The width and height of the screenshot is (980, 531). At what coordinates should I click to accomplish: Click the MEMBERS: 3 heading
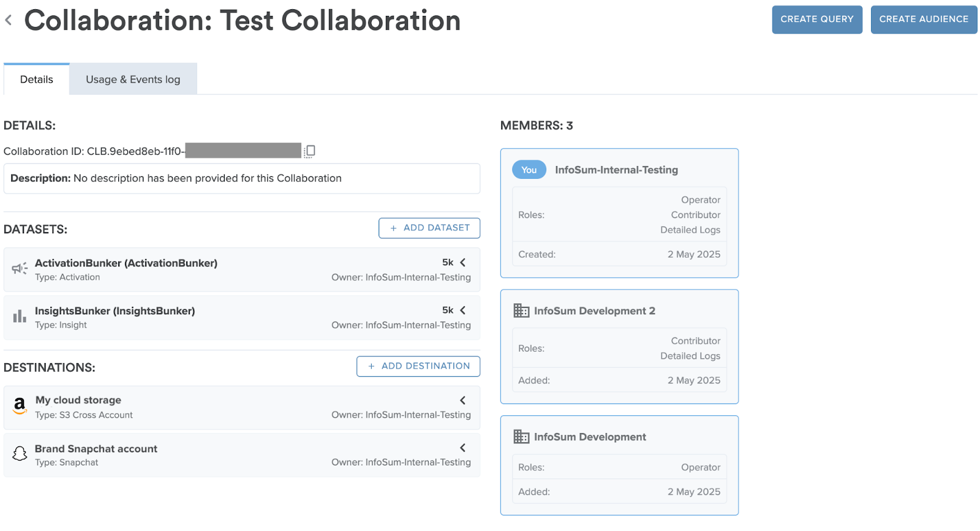point(537,126)
